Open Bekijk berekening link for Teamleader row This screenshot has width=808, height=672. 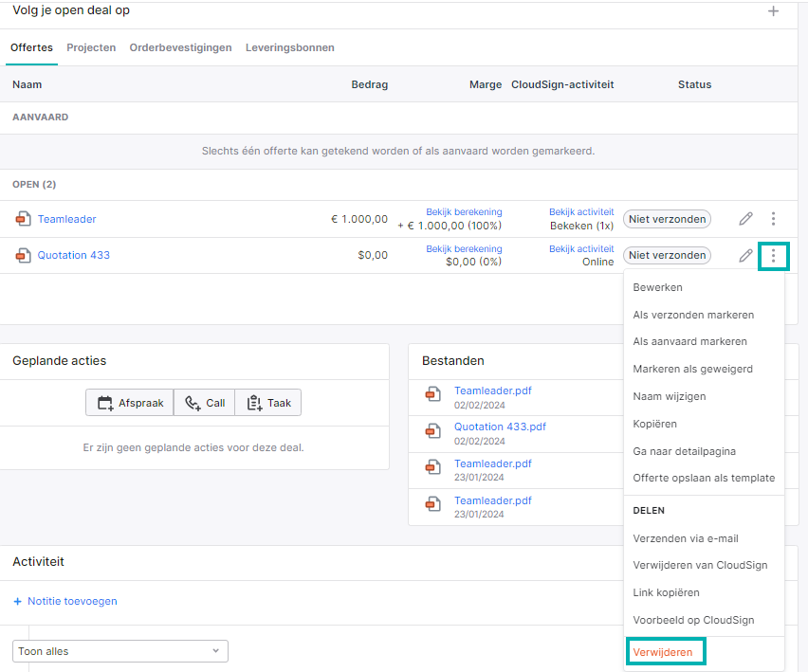(x=464, y=211)
